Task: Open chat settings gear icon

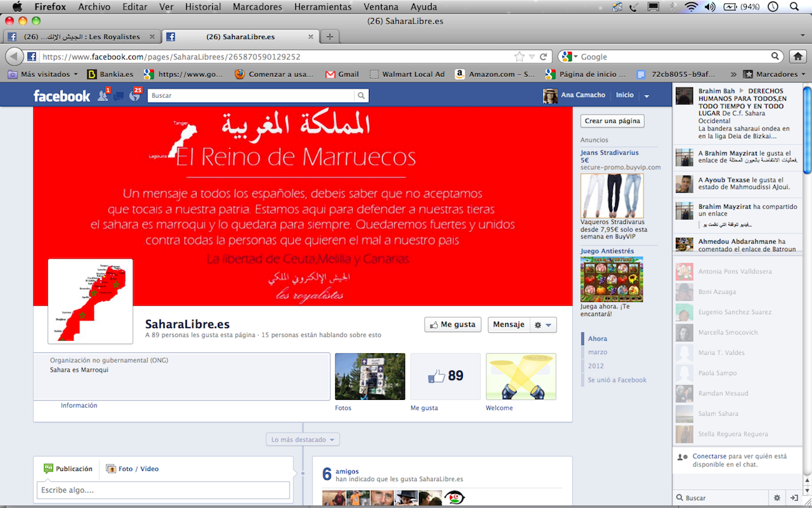Action: pyautogui.click(x=777, y=498)
